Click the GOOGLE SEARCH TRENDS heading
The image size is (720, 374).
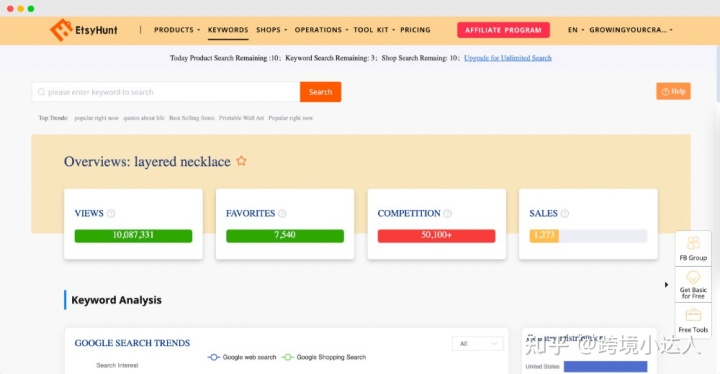click(132, 343)
